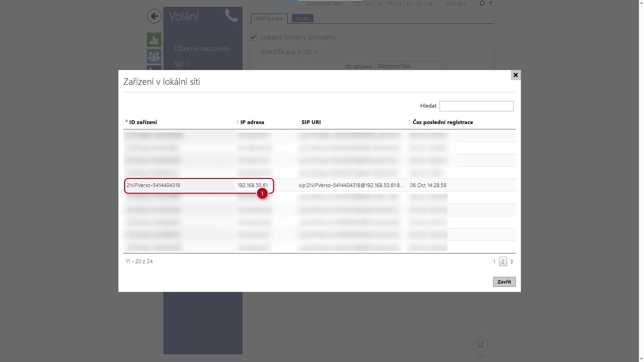Click the save floppy disk icon
Viewport: 644px width, 362px height.
coord(480,345)
